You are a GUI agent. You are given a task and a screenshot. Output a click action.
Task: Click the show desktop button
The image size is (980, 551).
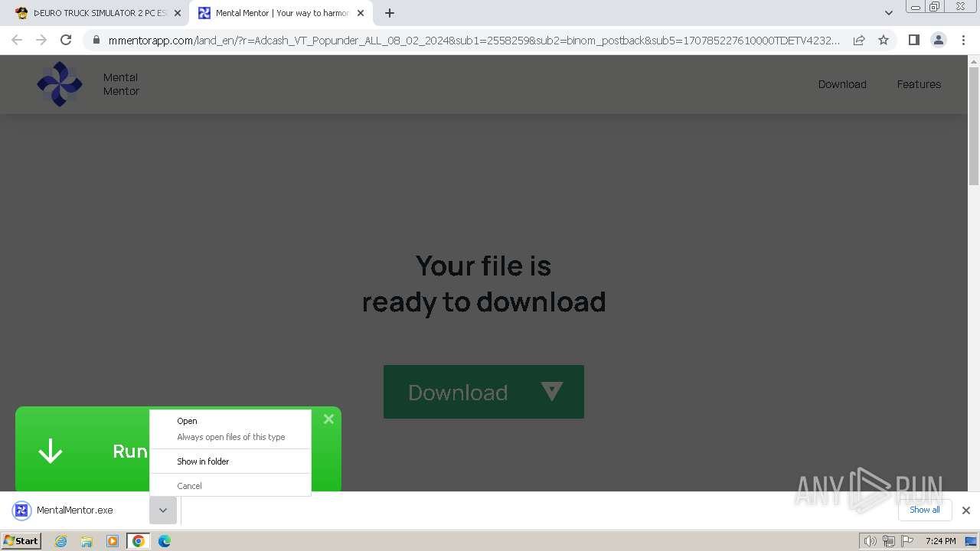pos(971,541)
